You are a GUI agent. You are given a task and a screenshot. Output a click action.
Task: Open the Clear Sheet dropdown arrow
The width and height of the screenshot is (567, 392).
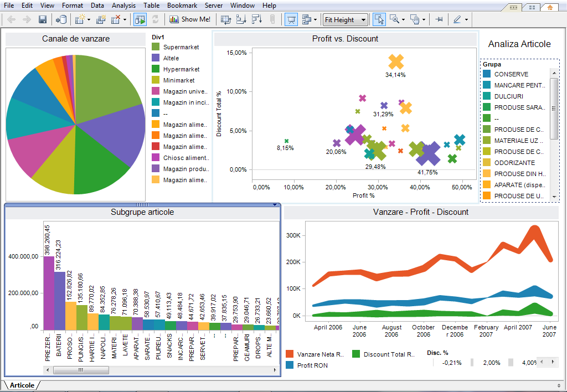[x=125, y=20]
